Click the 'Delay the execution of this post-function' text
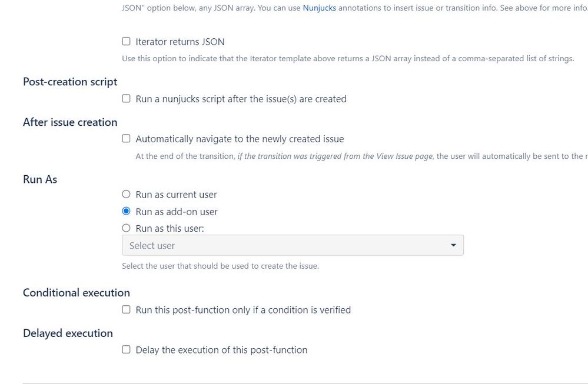 pyautogui.click(x=221, y=349)
